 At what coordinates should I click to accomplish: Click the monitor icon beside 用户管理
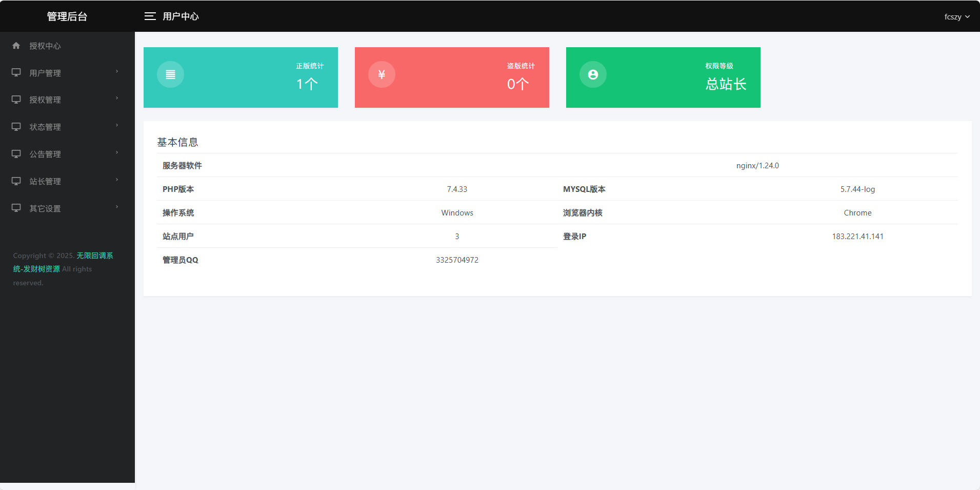(16, 72)
